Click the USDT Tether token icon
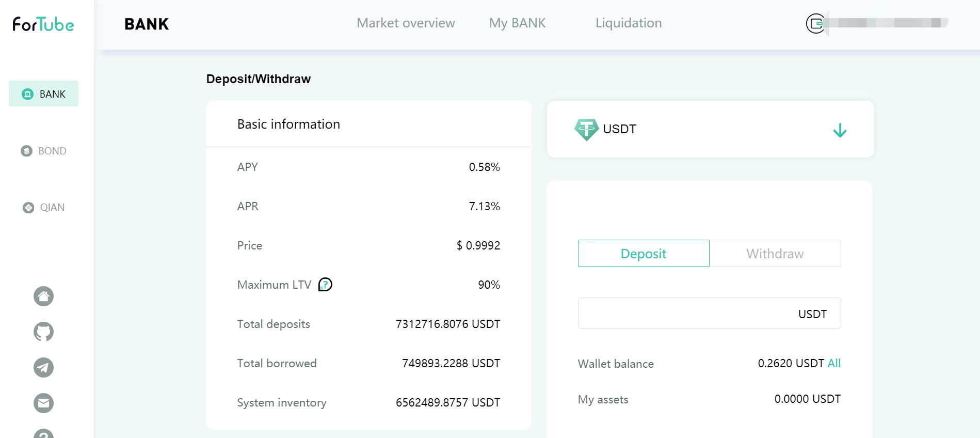The width and height of the screenshot is (980, 438). (x=586, y=129)
